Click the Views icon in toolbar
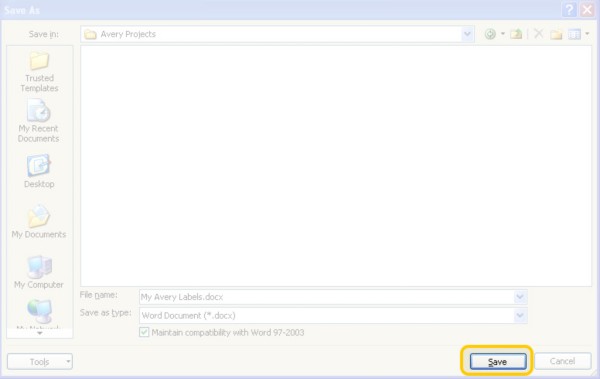The width and height of the screenshot is (600, 379). [x=574, y=34]
